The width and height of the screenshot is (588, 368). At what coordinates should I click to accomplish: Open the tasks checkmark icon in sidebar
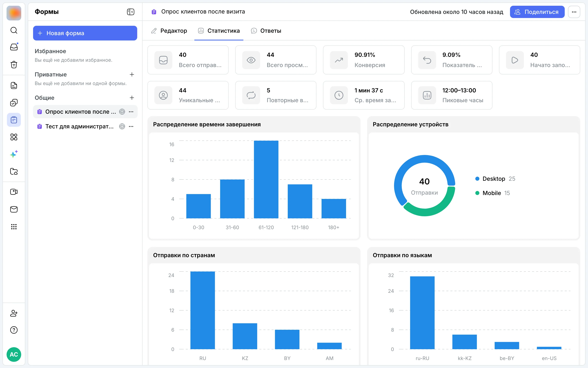[x=14, y=103]
